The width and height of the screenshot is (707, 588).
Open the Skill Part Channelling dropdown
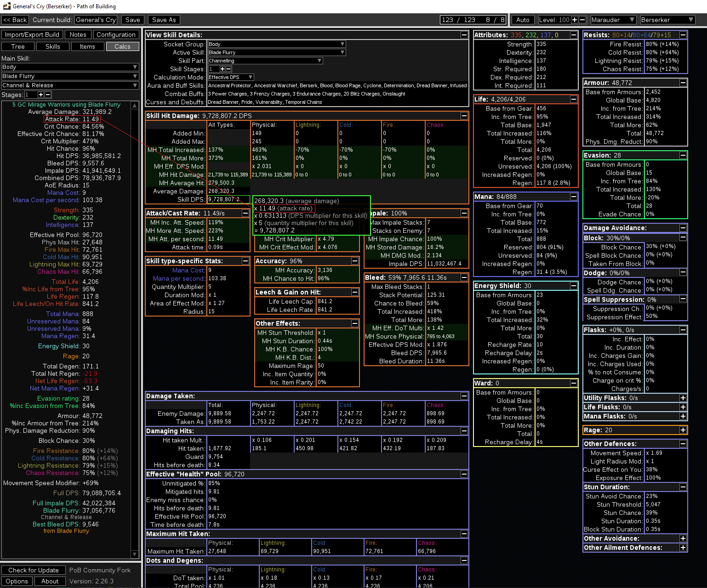(x=265, y=61)
